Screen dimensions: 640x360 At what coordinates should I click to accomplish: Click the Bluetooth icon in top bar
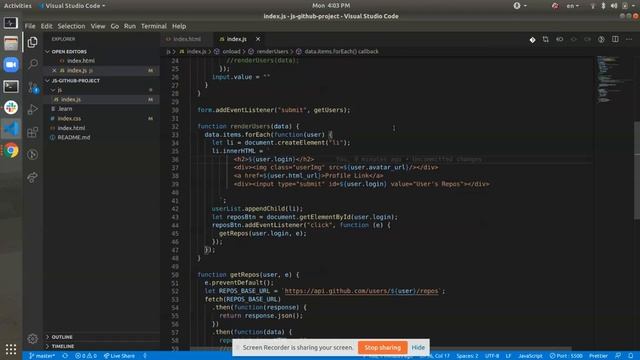[x=603, y=6]
